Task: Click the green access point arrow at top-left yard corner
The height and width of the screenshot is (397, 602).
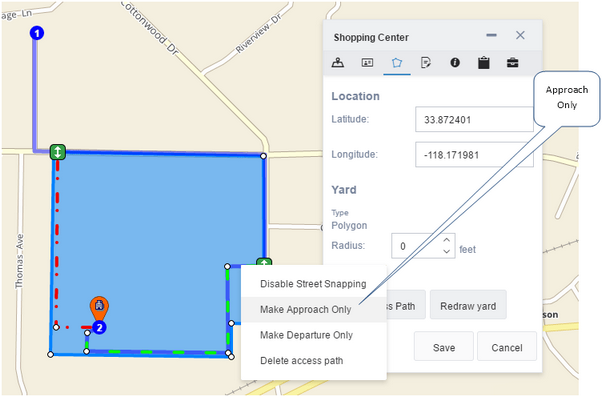Action: pos(58,152)
